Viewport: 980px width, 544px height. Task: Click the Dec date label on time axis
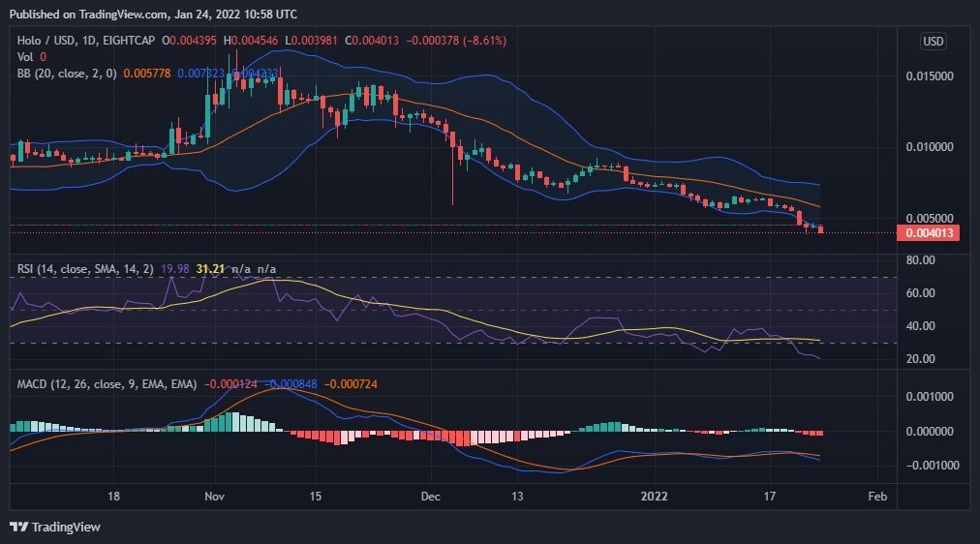pyautogui.click(x=431, y=497)
